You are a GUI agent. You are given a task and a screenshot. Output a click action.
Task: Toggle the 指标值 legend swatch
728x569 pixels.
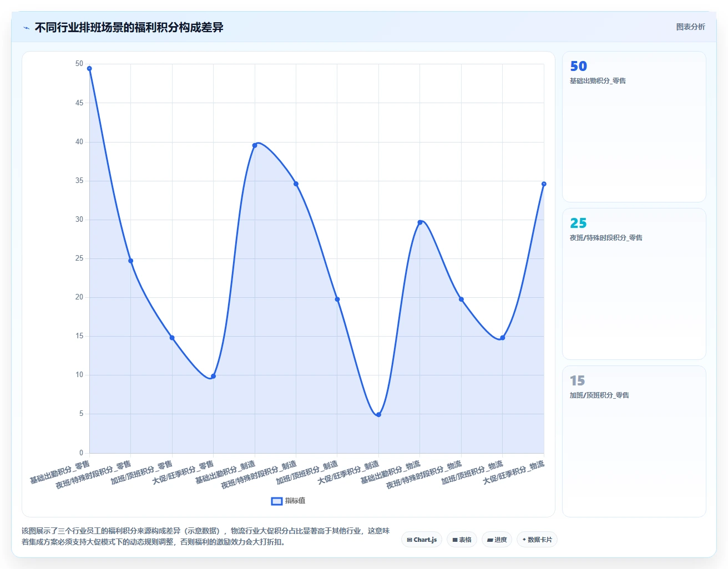click(x=277, y=501)
